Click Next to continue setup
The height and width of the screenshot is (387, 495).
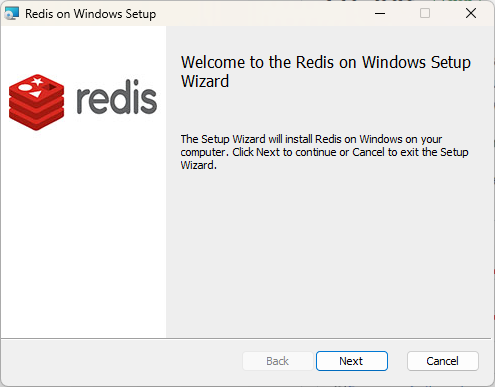click(x=352, y=361)
